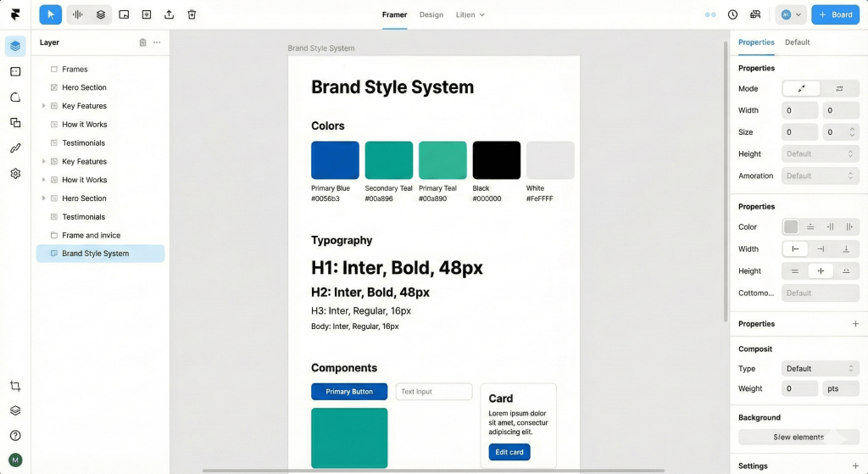868x474 pixels.
Task: Click the crop icon in left sidebar
Action: tap(15, 386)
